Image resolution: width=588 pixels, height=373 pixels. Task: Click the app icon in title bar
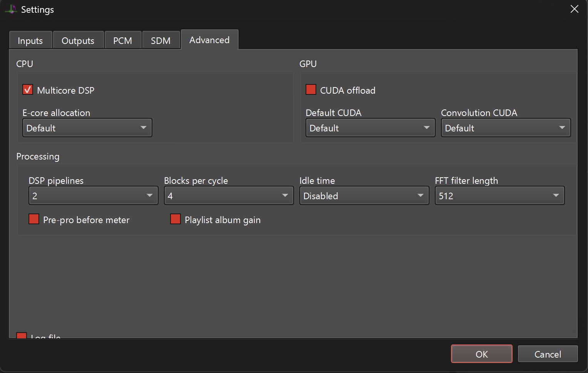(x=11, y=9)
